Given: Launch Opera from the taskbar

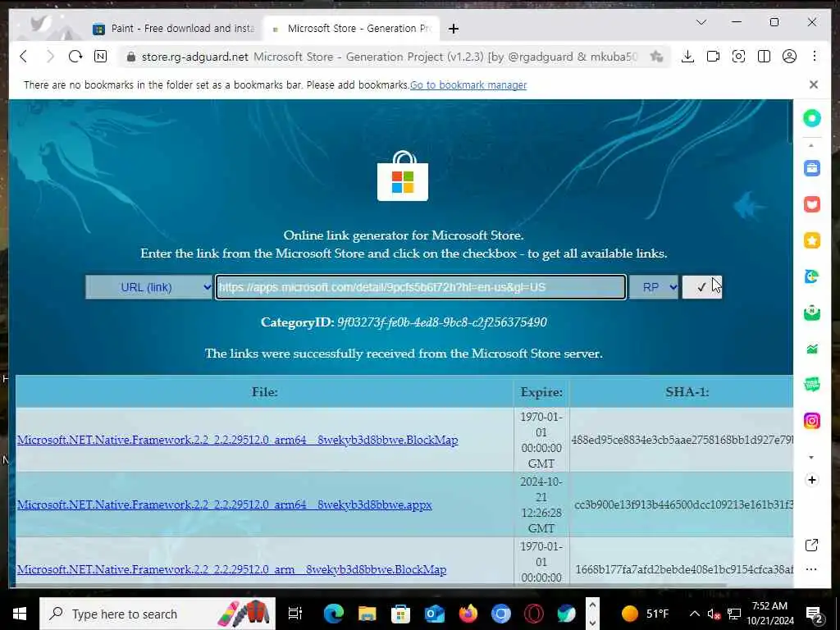Looking at the screenshot, I should pos(534,614).
